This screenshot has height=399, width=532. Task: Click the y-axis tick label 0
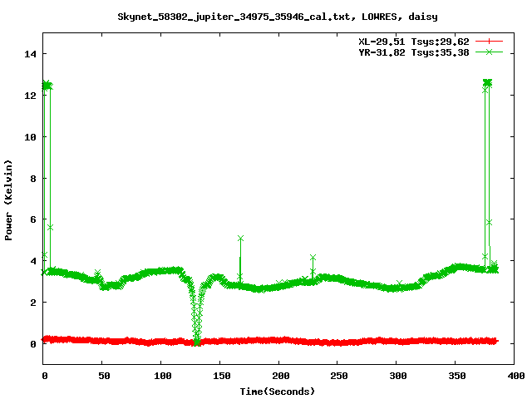point(33,344)
